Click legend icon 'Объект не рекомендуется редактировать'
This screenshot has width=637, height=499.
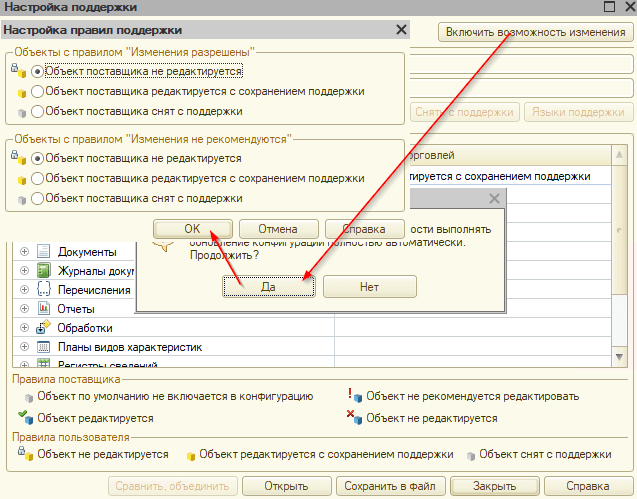point(355,395)
